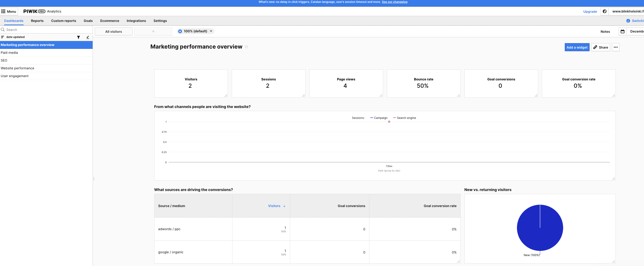
Task: Click the 7/Dec axis label
Action: pyautogui.click(x=389, y=166)
